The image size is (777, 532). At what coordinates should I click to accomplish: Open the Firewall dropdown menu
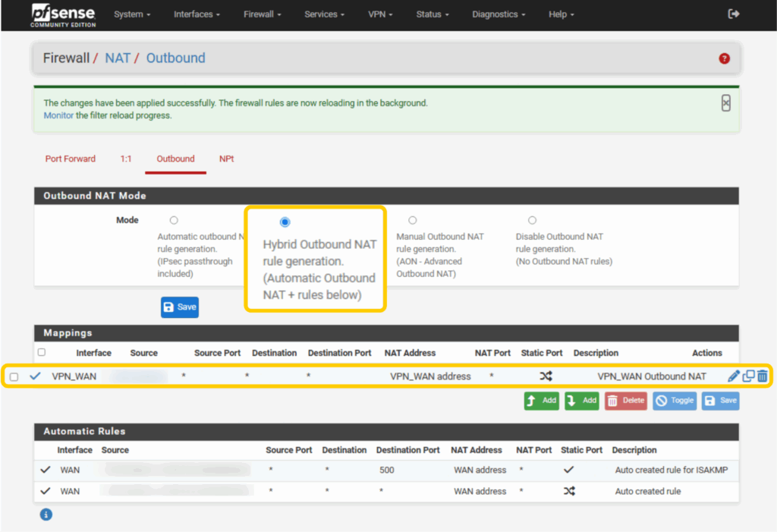pos(262,14)
